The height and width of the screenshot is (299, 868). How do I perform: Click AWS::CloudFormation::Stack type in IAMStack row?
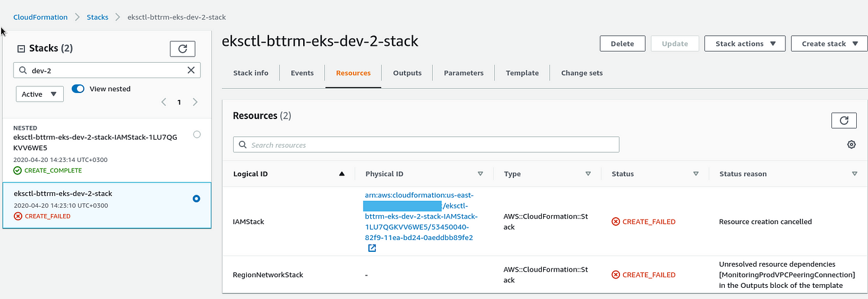pyautogui.click(x=546, y=221)
